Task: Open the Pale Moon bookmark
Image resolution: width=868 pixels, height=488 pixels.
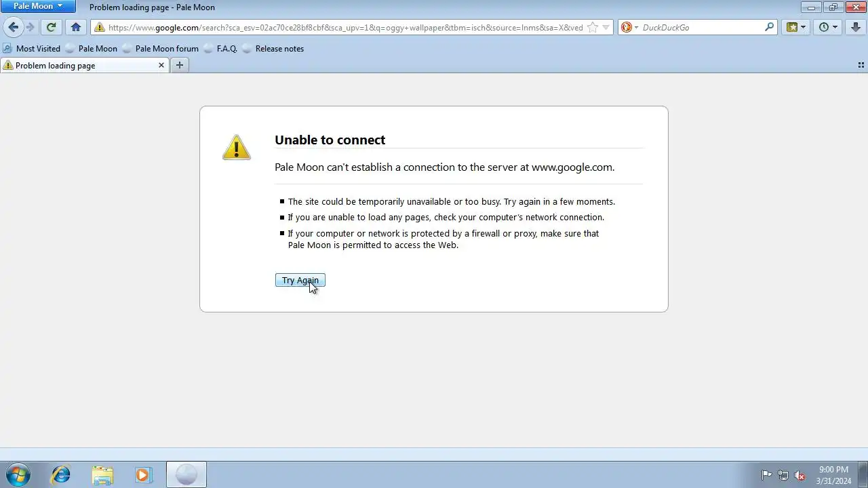Action: (92, 49)
